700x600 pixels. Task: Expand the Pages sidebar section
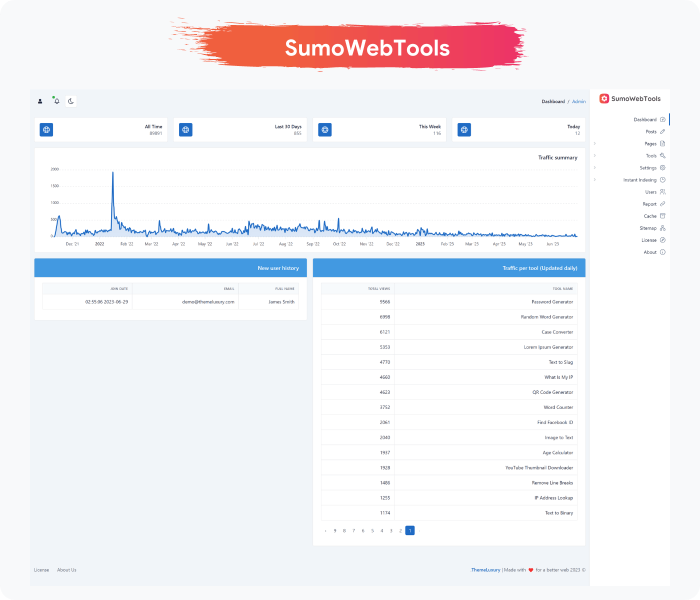(594, 143)
